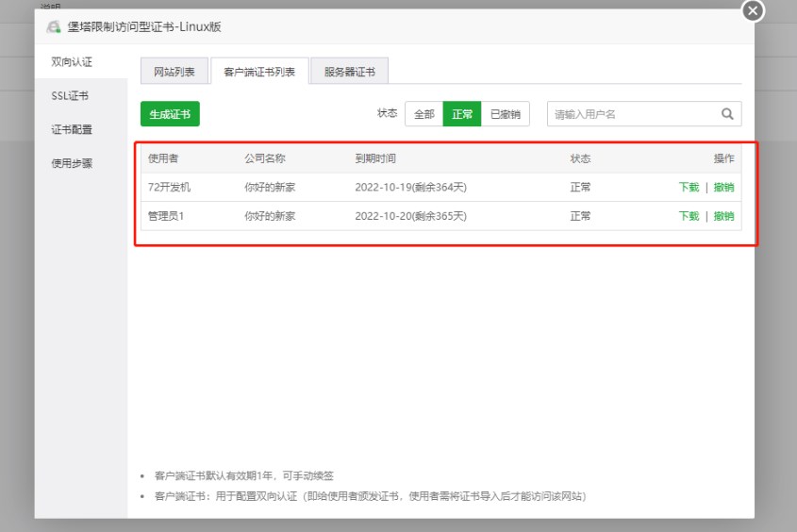Revoke certificate for 72开发机
Viewport: 797px width, 532px height.
click(x=723, y=188)
